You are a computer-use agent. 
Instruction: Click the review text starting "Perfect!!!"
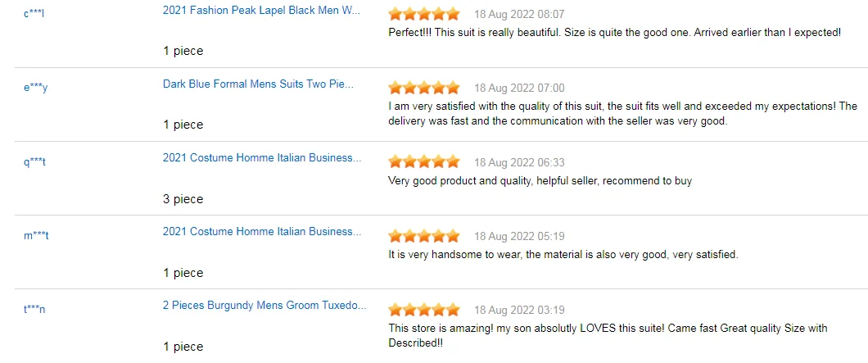(x=614, y=33)
